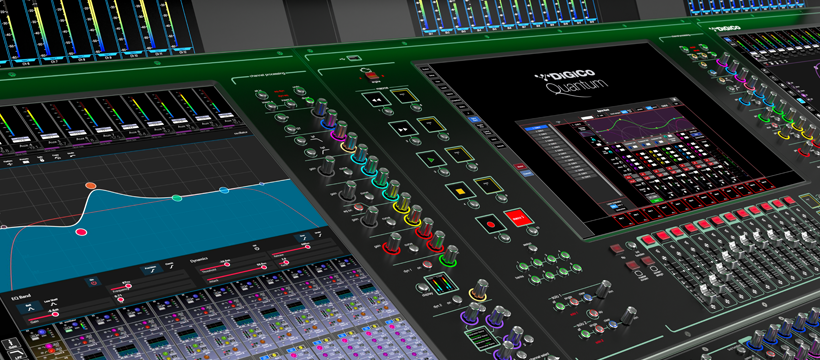Select the red EQ band node
Viewport: 820px width, 360px height.
81,232
